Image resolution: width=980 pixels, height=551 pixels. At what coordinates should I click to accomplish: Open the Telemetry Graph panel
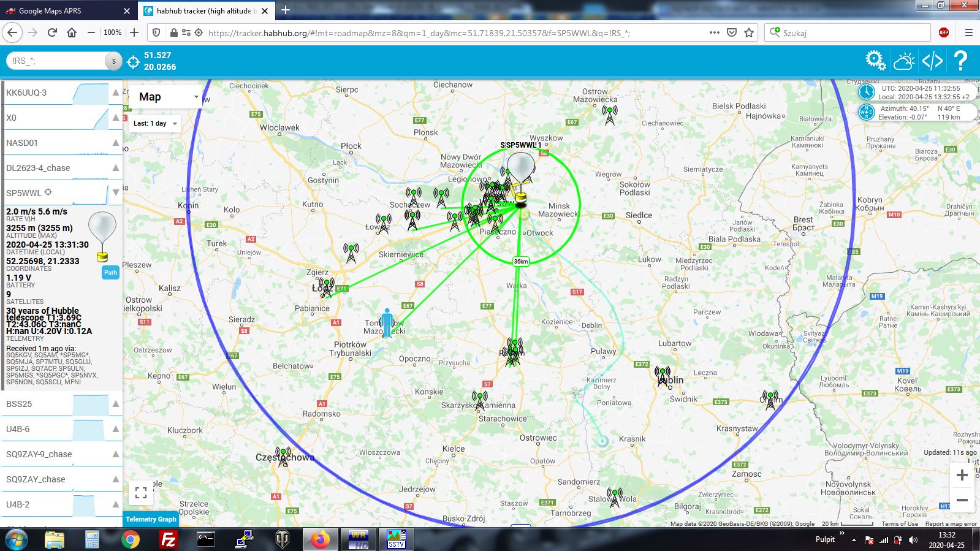click(151, 519)
